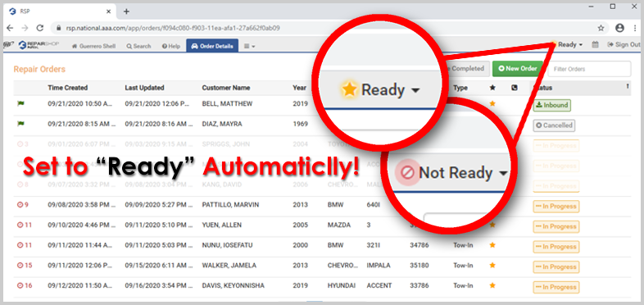
Task: Reload the page
Action: [x=40, y=28]
